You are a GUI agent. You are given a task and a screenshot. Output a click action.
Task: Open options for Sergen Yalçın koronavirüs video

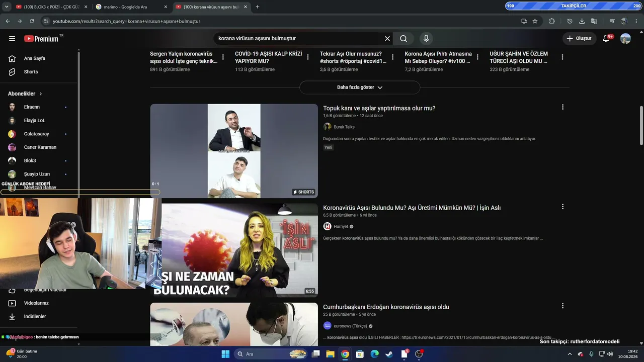223,57
